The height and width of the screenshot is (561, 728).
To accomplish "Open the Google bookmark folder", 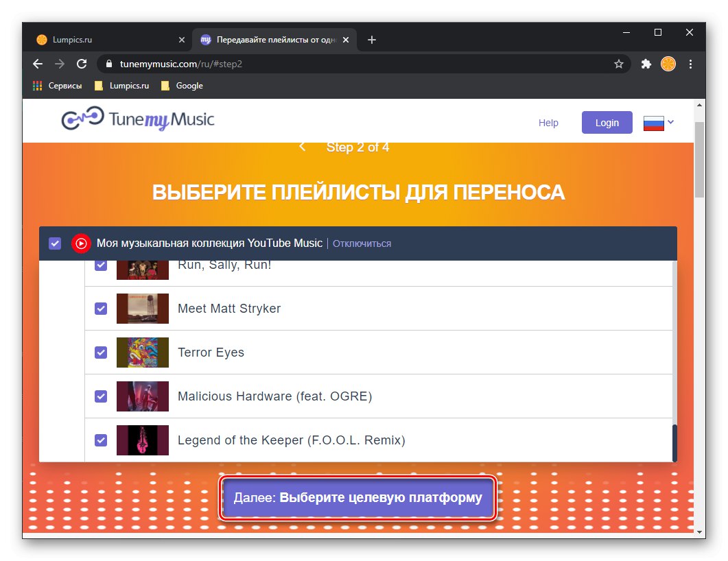I will 182,85.
